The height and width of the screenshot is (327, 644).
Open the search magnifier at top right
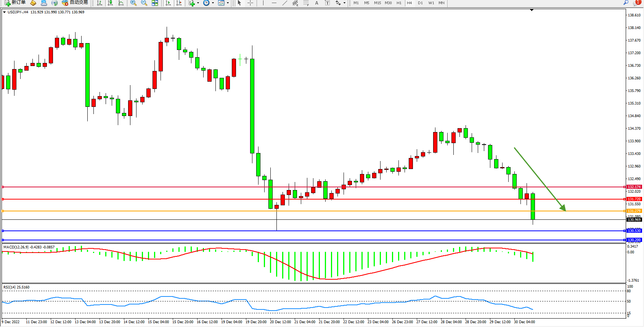click(x=626, y=3)
